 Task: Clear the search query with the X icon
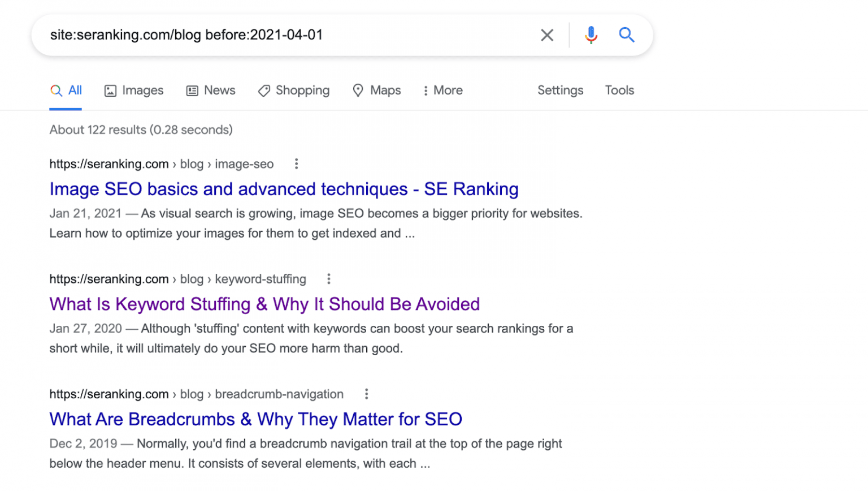[x=546, y=35]
